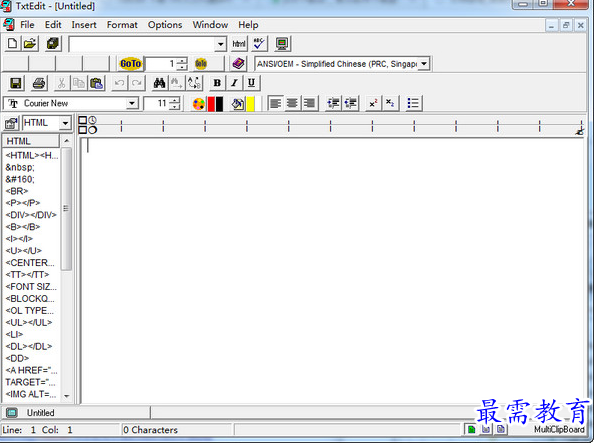Open the Courier New font dropdown
This screenshot has width=598, height=443.
tap(132, 103)
